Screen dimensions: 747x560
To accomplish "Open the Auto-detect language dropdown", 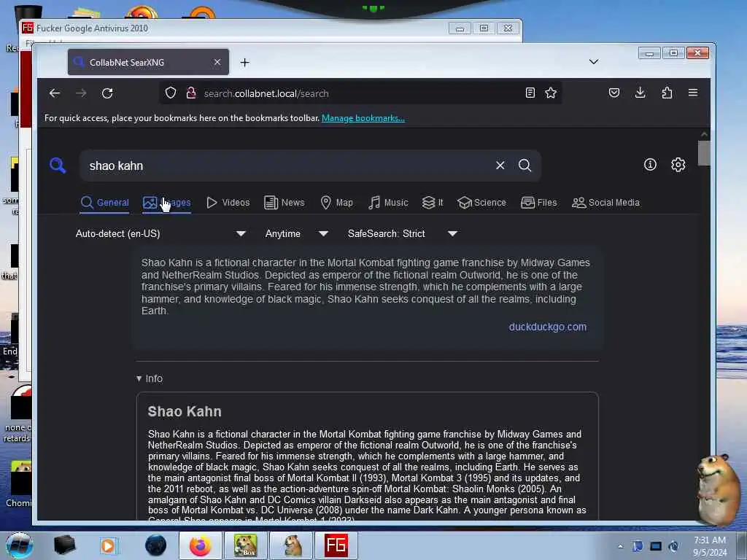I will point(160,233).
